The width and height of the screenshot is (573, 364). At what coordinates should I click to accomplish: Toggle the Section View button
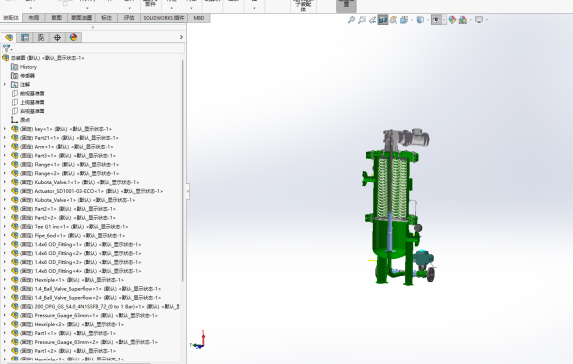[383, 20]
